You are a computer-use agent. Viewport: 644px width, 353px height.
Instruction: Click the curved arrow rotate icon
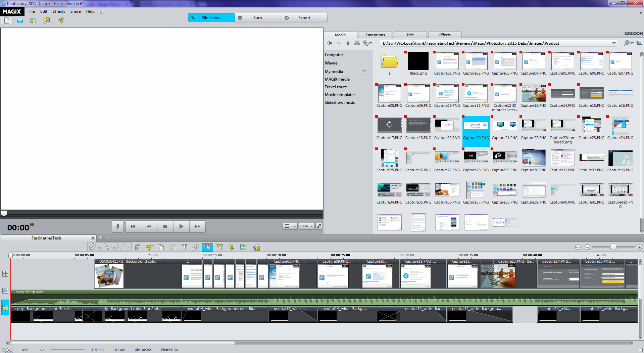196,247
